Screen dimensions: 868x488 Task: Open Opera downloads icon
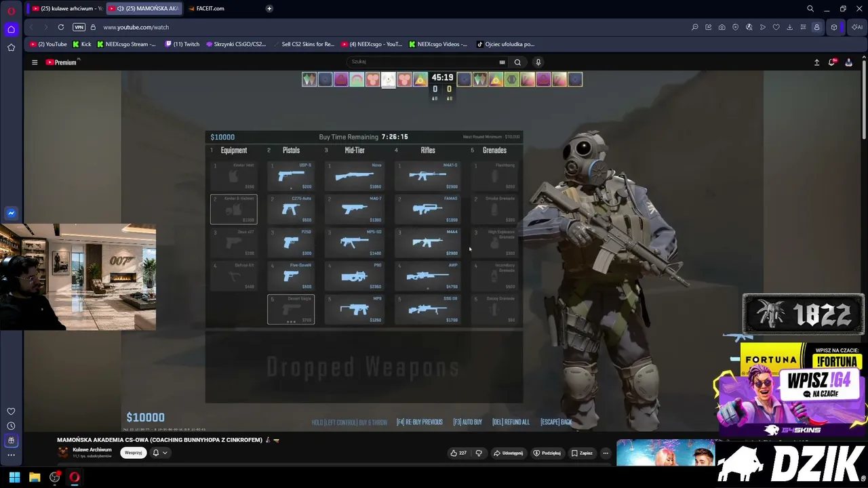[789, 27]
